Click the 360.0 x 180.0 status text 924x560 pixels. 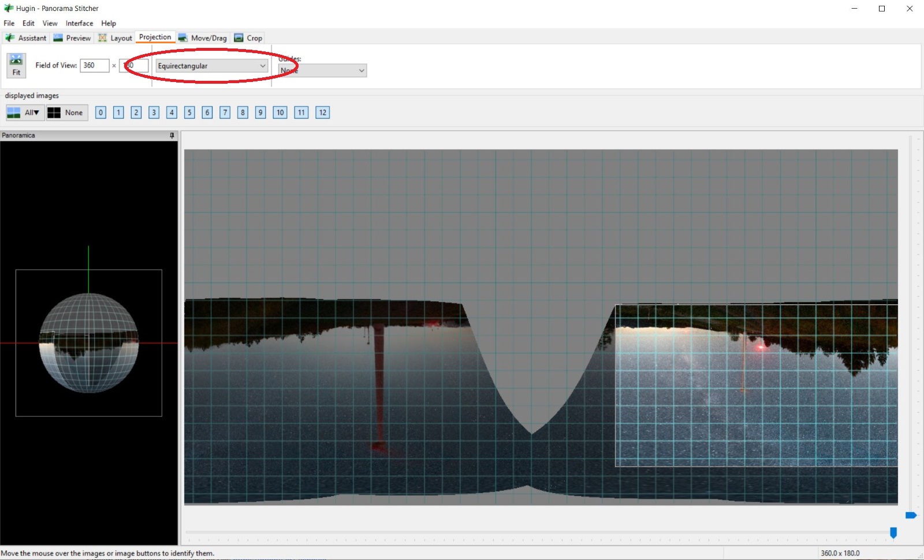[x=840, y=553]
